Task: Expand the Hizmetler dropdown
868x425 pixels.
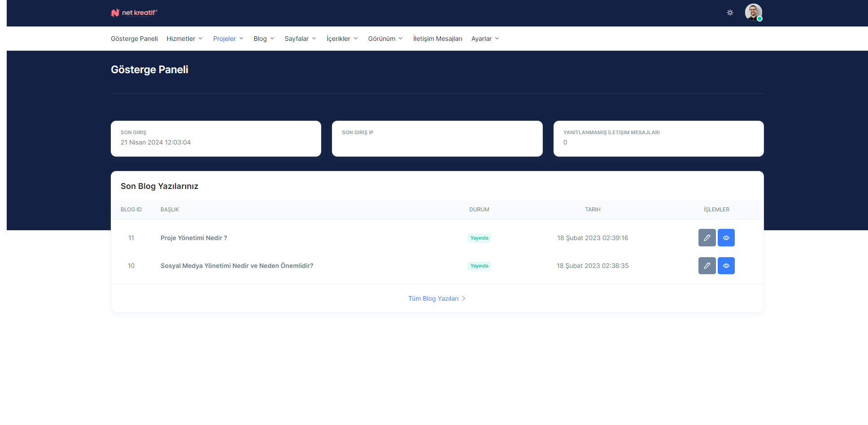Action: (x=184, y=39)
